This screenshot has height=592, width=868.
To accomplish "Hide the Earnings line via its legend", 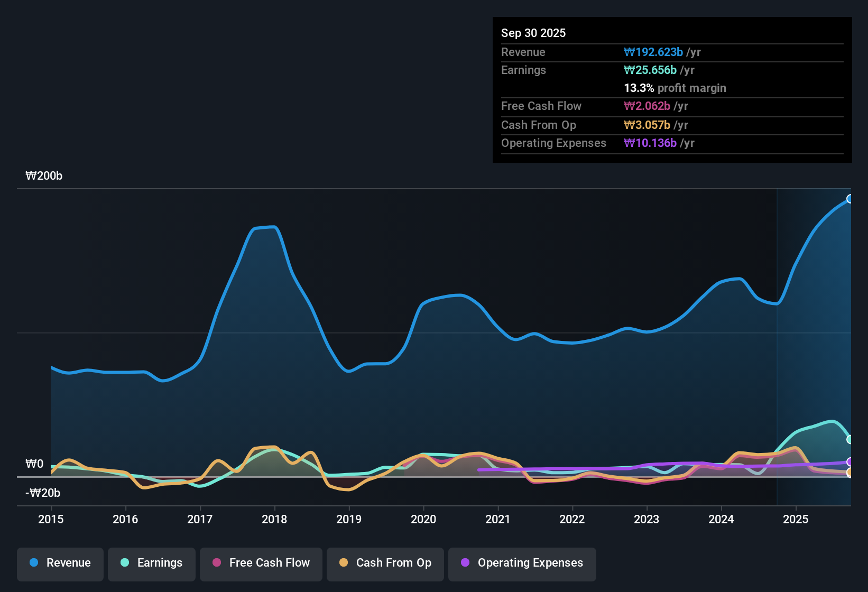I will tap(152, 563).
